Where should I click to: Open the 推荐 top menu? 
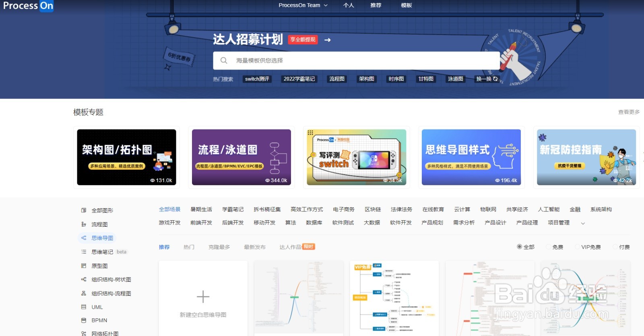click(x=376, y=5)
